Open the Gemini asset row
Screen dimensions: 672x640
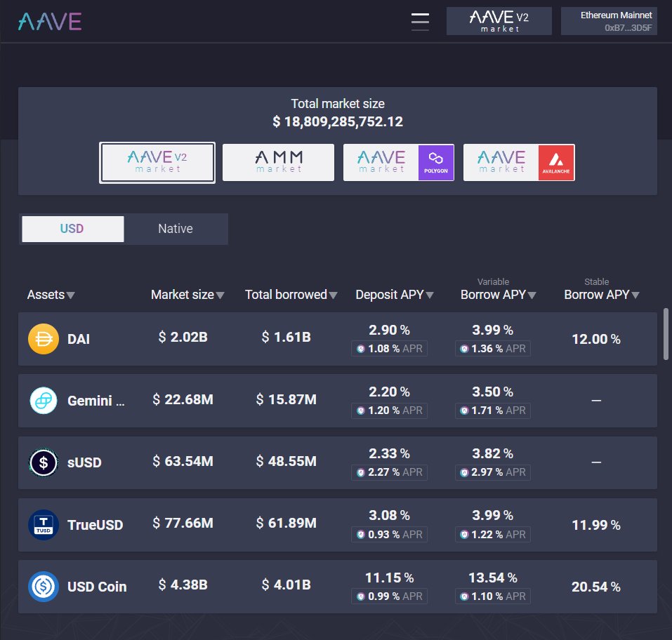tap(337, 401)
